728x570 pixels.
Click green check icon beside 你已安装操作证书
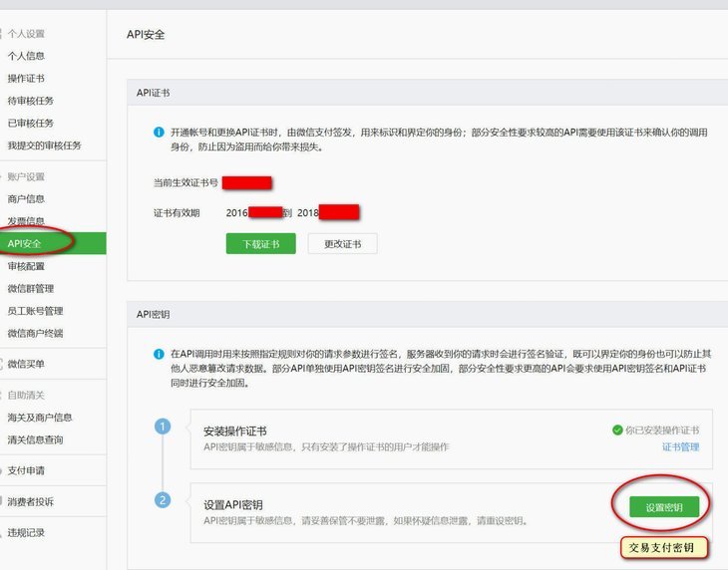point(617,430)
